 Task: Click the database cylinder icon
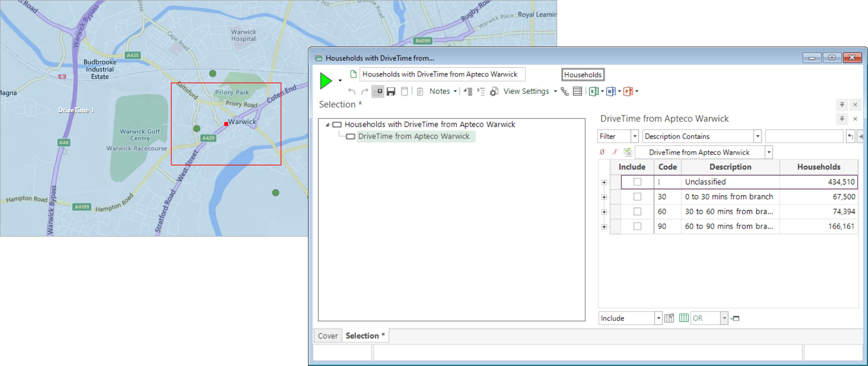point(404,91)
